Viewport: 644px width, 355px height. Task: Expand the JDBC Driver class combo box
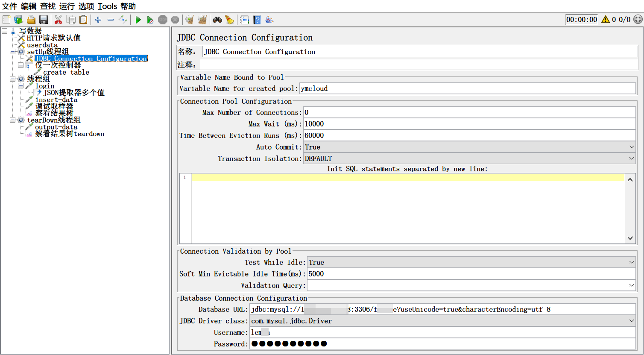pyautogui.click(x=631, y=321)
